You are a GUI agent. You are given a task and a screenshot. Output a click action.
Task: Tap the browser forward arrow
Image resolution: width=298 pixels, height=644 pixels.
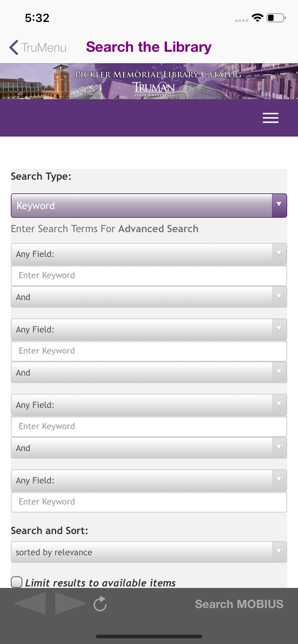coord(71,603)
